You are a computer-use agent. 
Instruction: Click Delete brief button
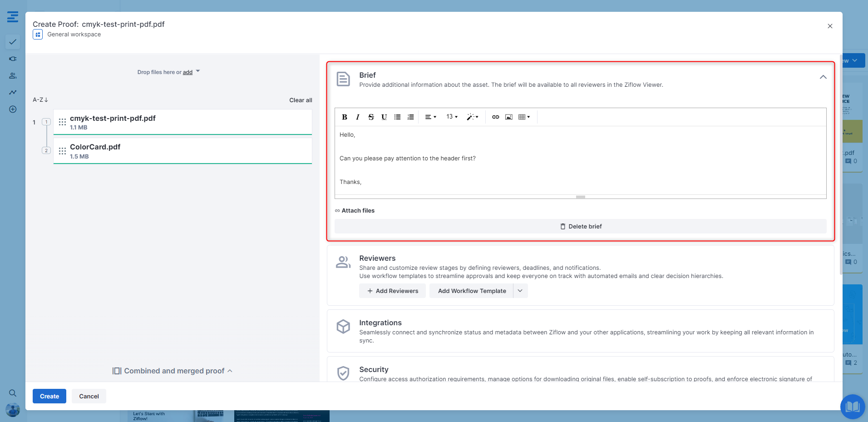[x=581, y=226]
